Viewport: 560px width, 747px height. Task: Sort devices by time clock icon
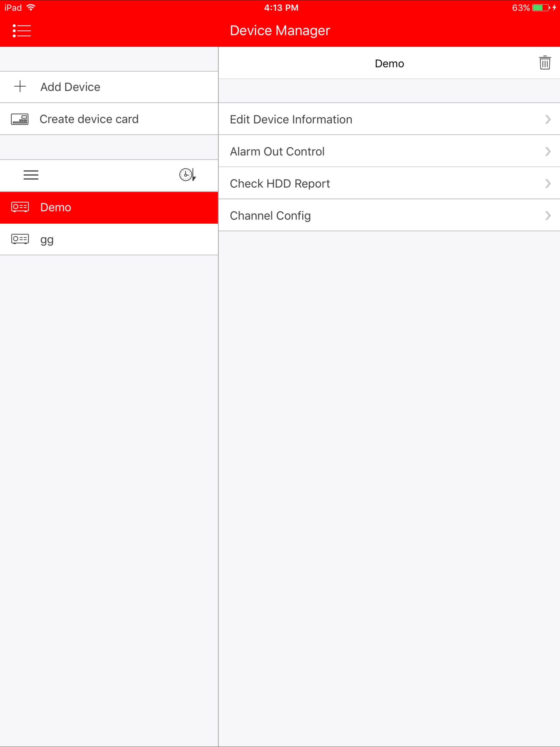click(187, 175)
